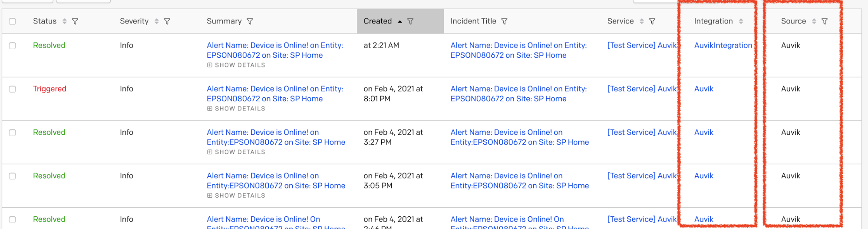This screenshot has height=229, width=868.
Task: Expand SHOW DETAILS for the 8:01 PM alert
Action: tap(236, 109)
